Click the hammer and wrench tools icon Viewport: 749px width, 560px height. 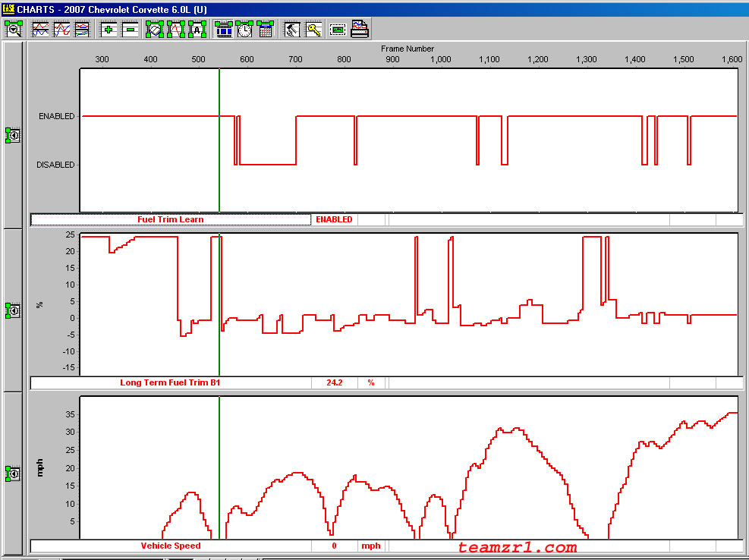pyautogui.click(x=291, y=30)
